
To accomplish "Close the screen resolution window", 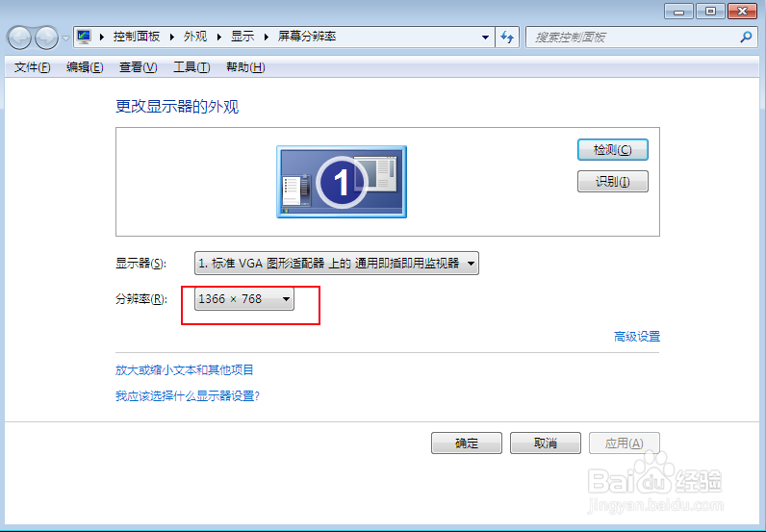I will (743, 12).
